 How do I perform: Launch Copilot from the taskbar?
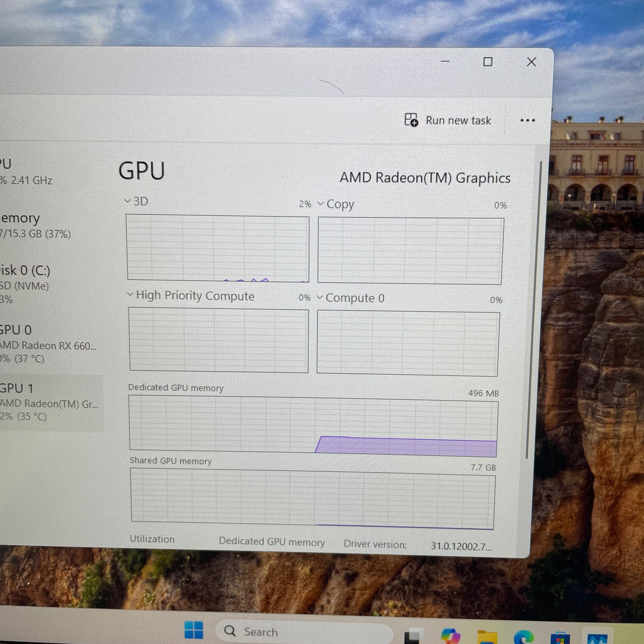(451, 637)
